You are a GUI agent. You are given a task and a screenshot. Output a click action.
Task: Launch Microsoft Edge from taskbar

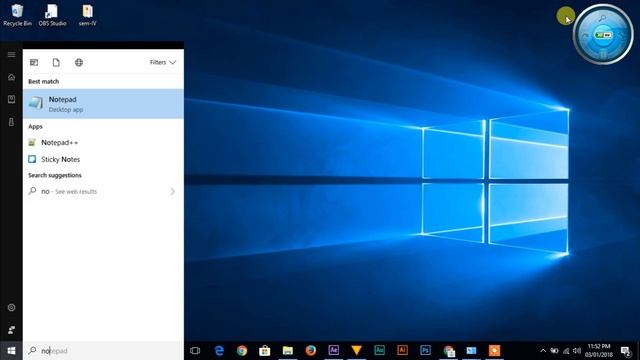[x=219, y=351]
